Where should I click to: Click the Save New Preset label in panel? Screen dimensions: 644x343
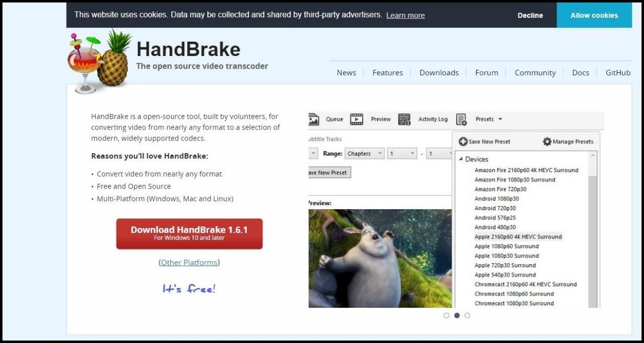click(489, 141)
